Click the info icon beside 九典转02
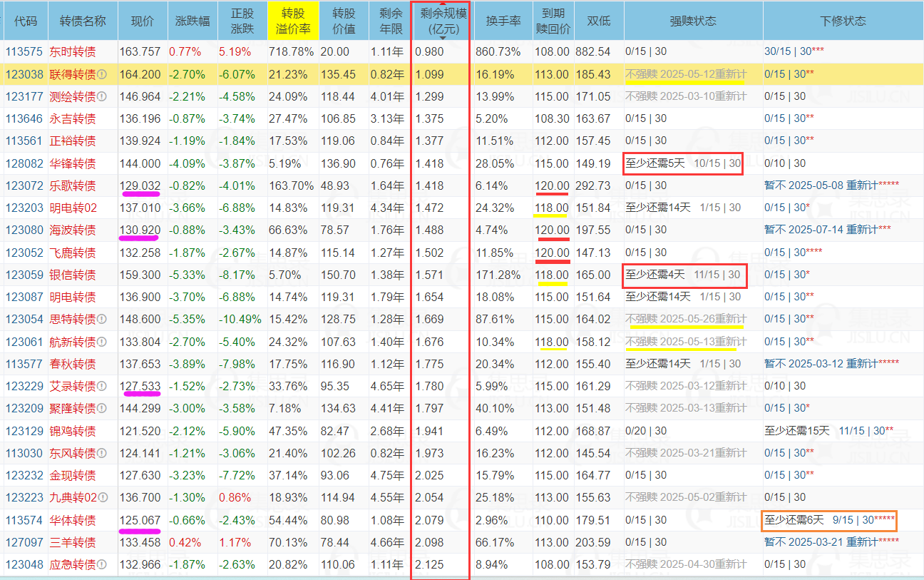Screen dimensions: 924x580 point(102,497)
